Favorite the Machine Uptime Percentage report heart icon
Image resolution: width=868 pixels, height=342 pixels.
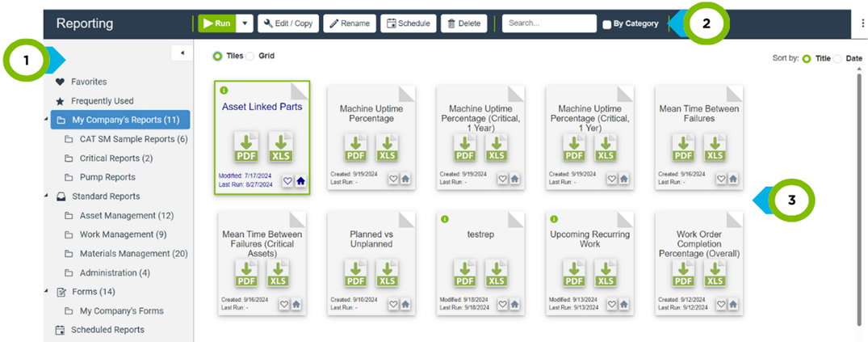pyautogui.click(x=393, y=179)
